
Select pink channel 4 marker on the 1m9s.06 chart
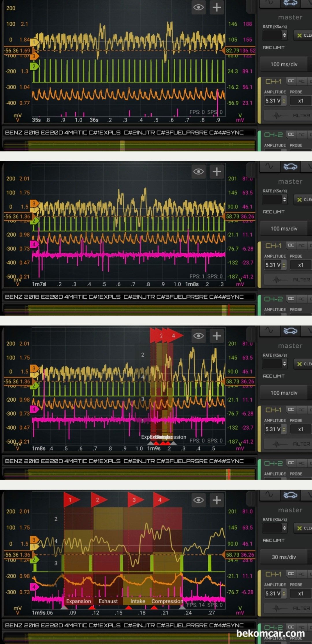34,587
